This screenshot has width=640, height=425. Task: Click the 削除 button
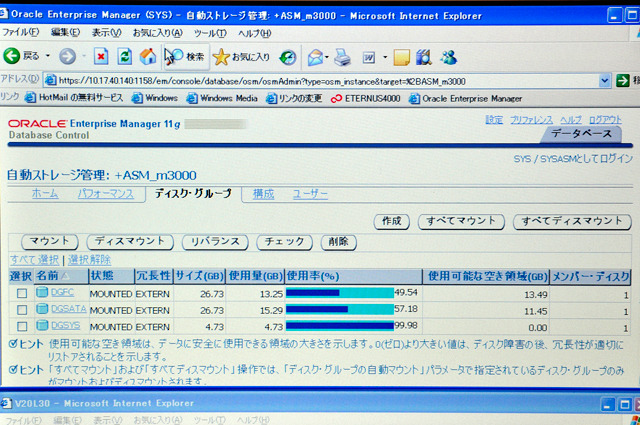[338, 242]
